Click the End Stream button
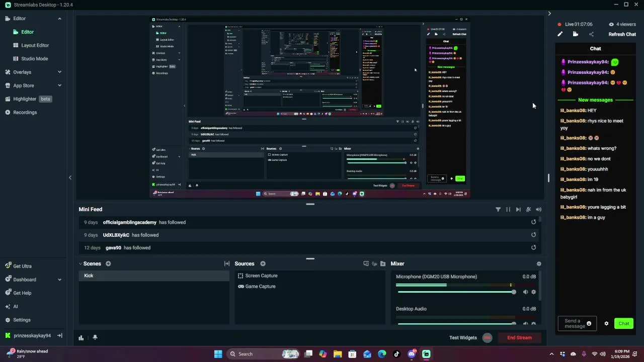644x362 pixels. tap(519, 338)
